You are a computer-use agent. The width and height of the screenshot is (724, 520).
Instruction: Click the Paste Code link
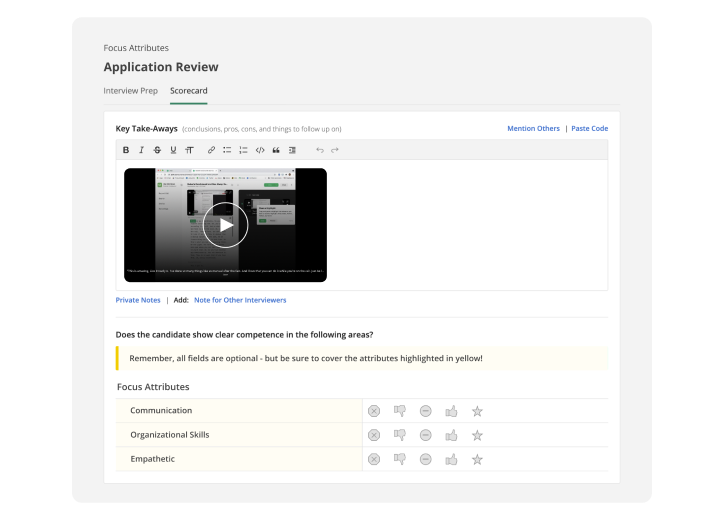point(590,128)
